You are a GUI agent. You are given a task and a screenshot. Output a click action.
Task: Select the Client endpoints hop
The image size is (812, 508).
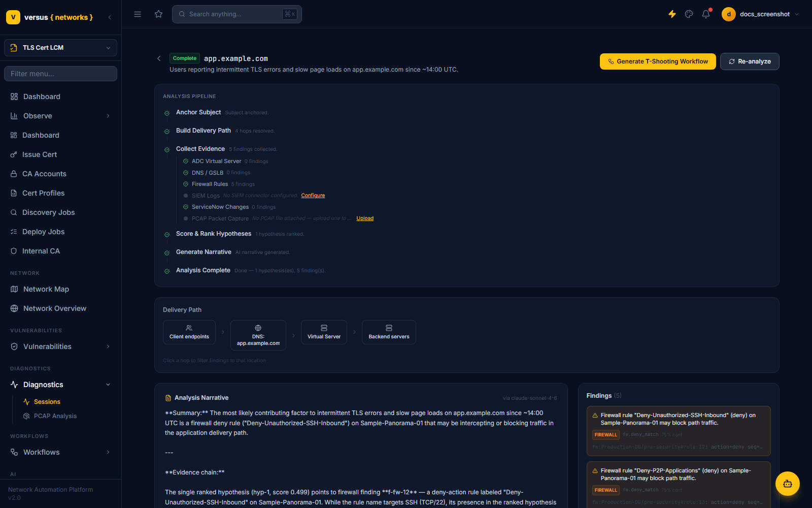pos(189,332)
